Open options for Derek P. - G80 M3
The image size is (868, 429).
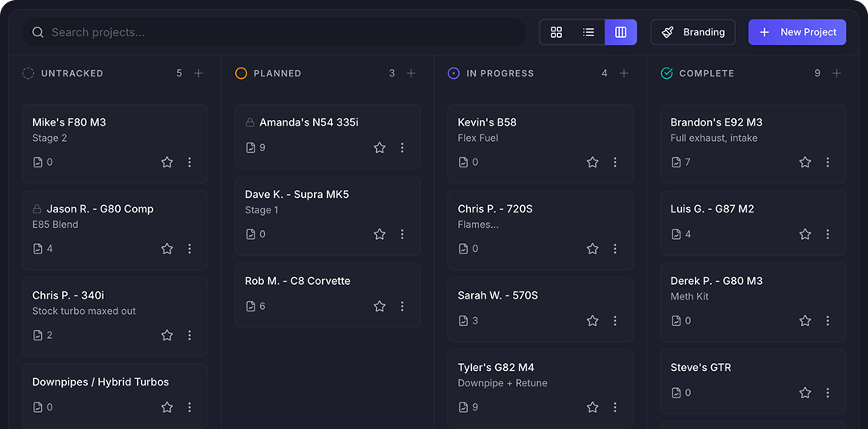tap(828, 320)
